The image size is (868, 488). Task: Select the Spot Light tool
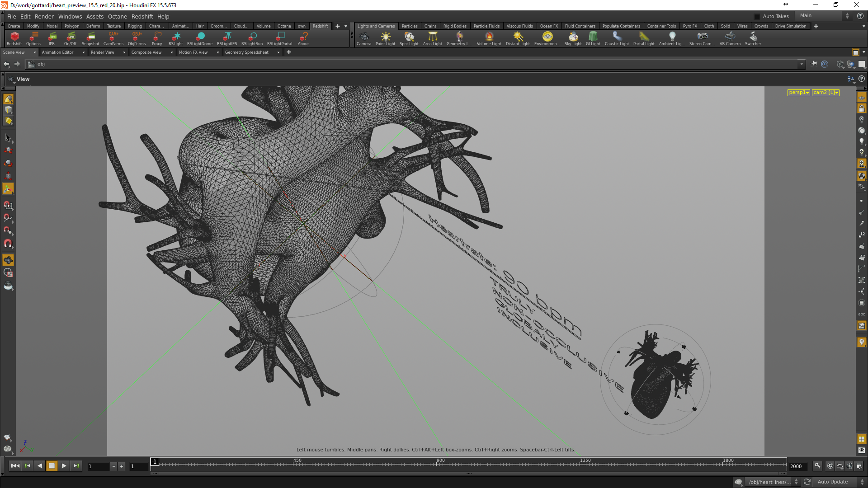[x=409, y=38]
